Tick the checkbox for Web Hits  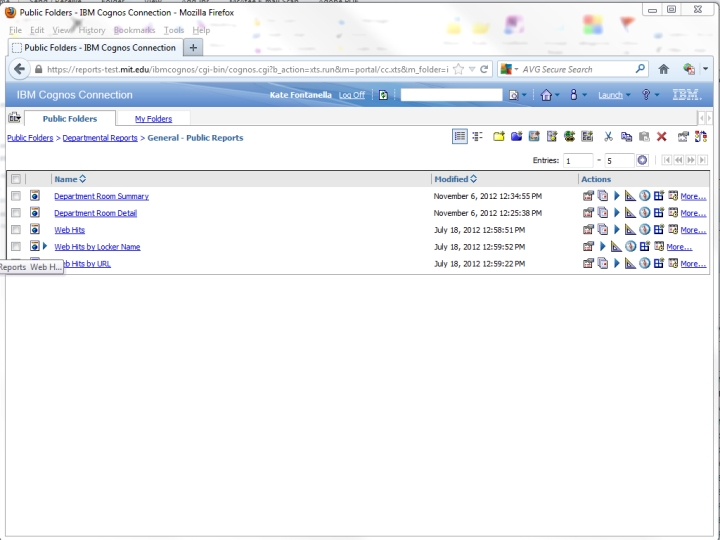tap(16, 230)
